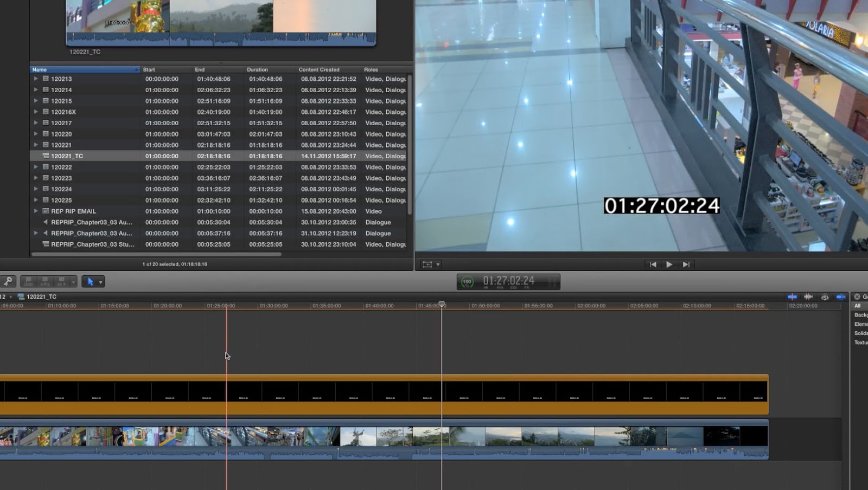This screenshot has width=868, height=490.
Task: Close the Generators panel
Action: coord(857,297)
